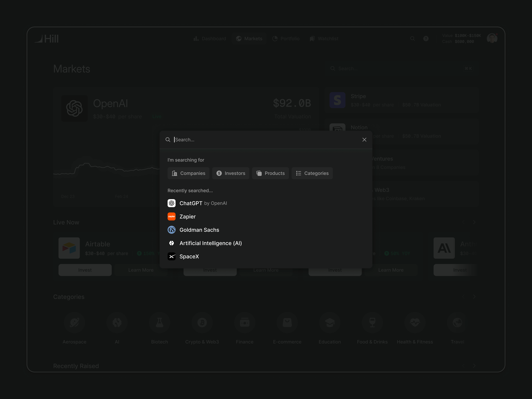Close the search modal
The width and height of the screenshot is (532, 399).
point(364,140)
